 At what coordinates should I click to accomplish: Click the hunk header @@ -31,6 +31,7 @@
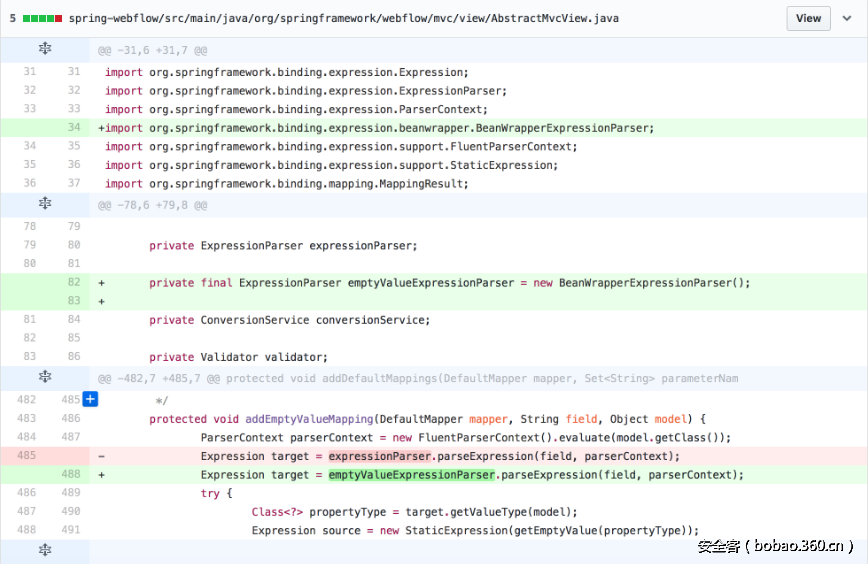152,50
